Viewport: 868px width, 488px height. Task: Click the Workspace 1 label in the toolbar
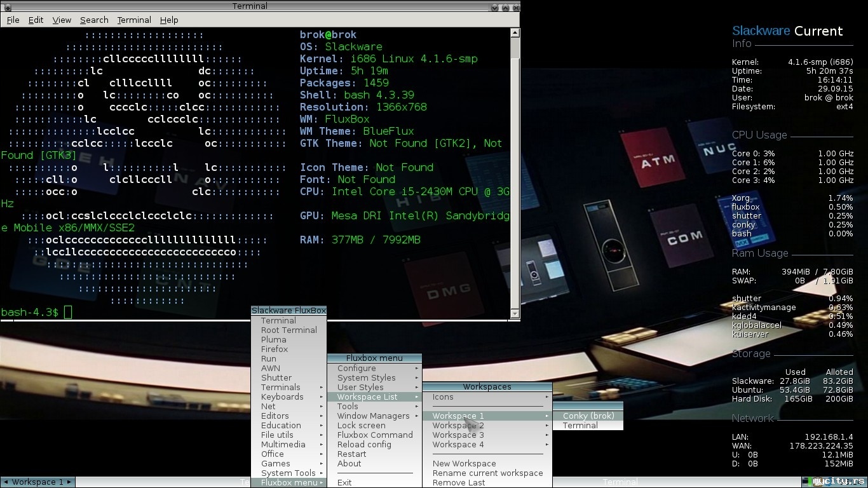(37, 482)
